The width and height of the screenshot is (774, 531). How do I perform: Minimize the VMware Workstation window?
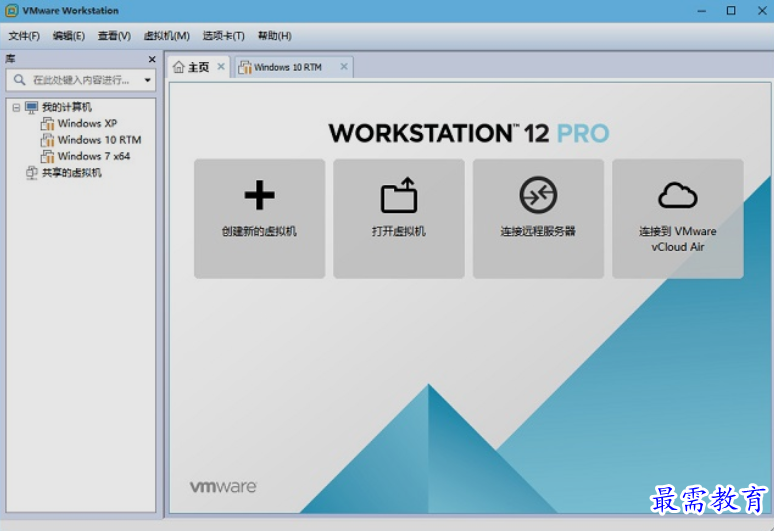click(x=701, y=11)
